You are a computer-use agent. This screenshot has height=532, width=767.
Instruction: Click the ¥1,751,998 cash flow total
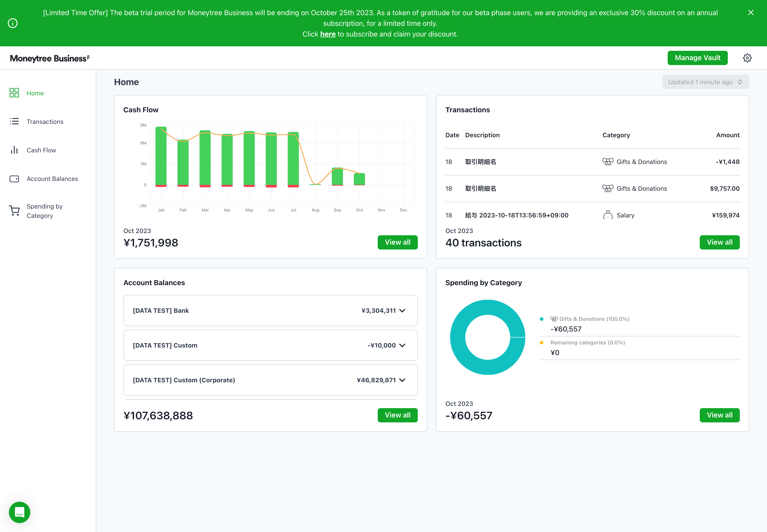click(151, 243)
